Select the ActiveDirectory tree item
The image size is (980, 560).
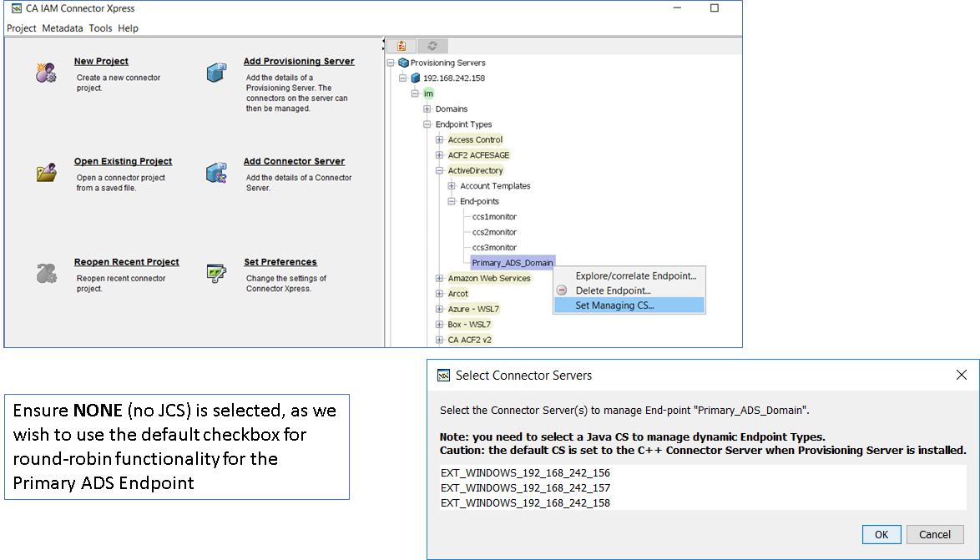tap(475, 170)
